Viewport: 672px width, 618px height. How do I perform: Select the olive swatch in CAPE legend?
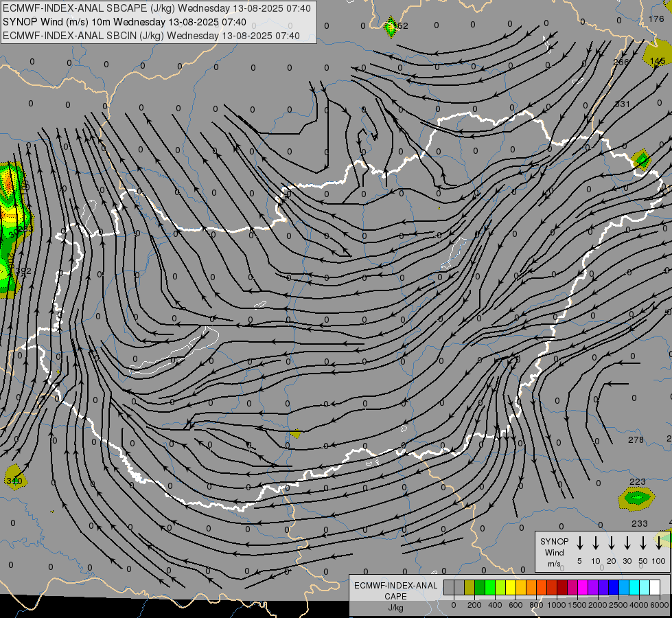coord(470,587)
